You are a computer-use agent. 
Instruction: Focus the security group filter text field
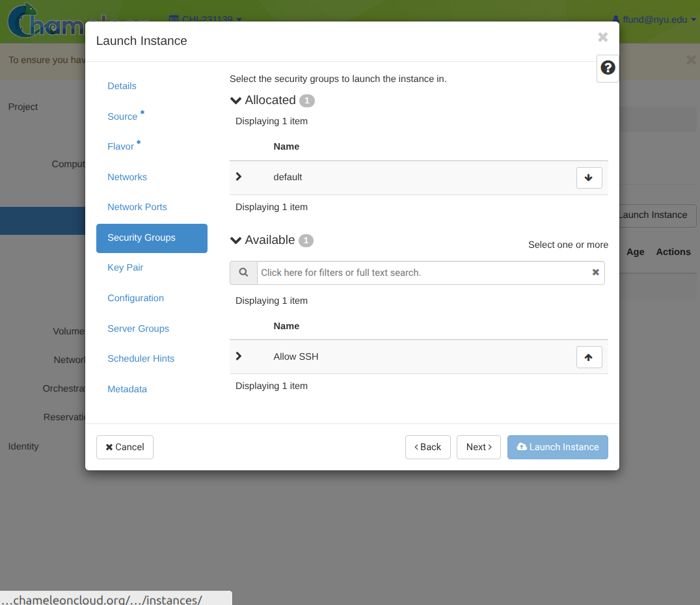[x=423, y=273]
